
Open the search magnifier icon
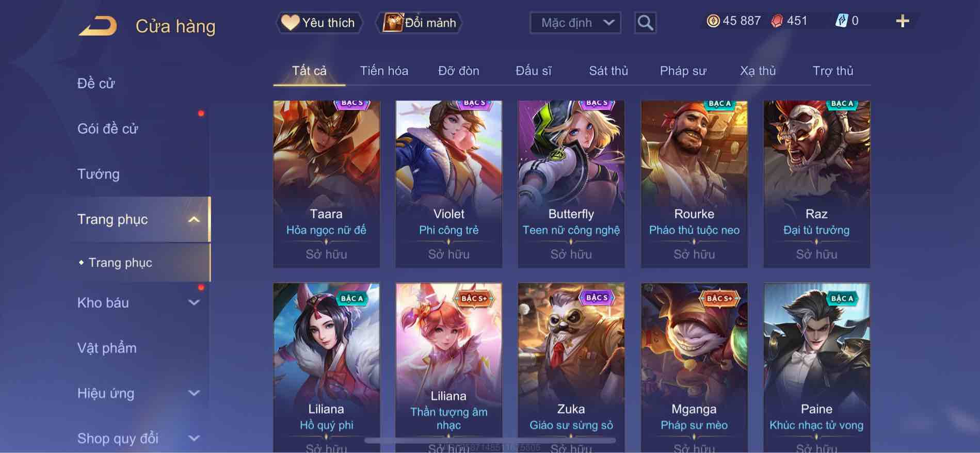coord(645,23)
